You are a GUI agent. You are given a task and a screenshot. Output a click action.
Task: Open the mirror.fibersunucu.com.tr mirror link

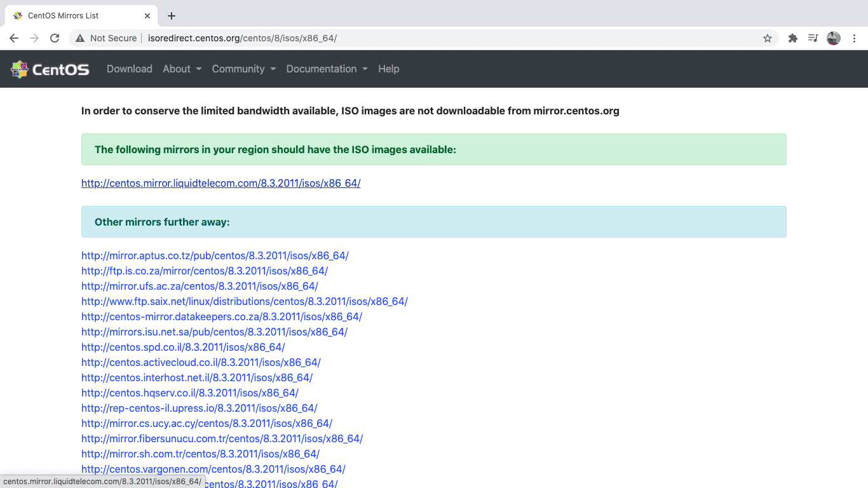[x=222, y=438]
